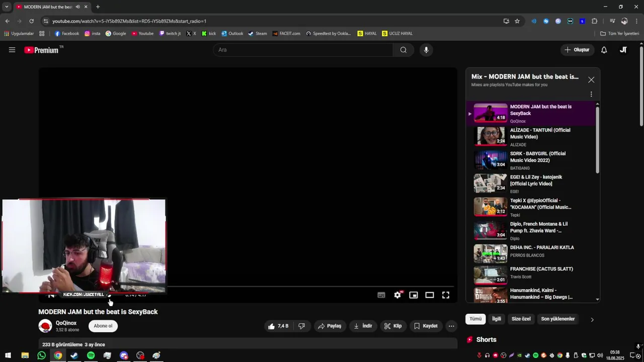Switch to theater mode
This screenshot has width=644, height=362.
tap(430, 295)
